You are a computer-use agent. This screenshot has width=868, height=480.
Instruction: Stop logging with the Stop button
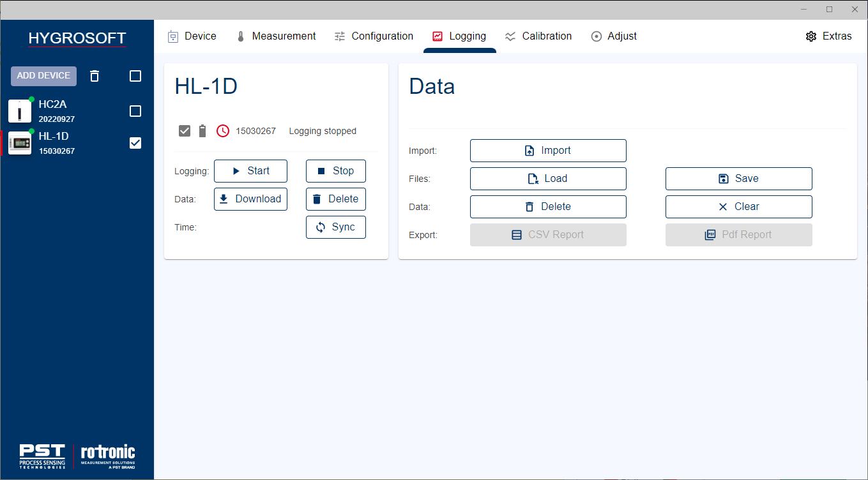[336, 171]
